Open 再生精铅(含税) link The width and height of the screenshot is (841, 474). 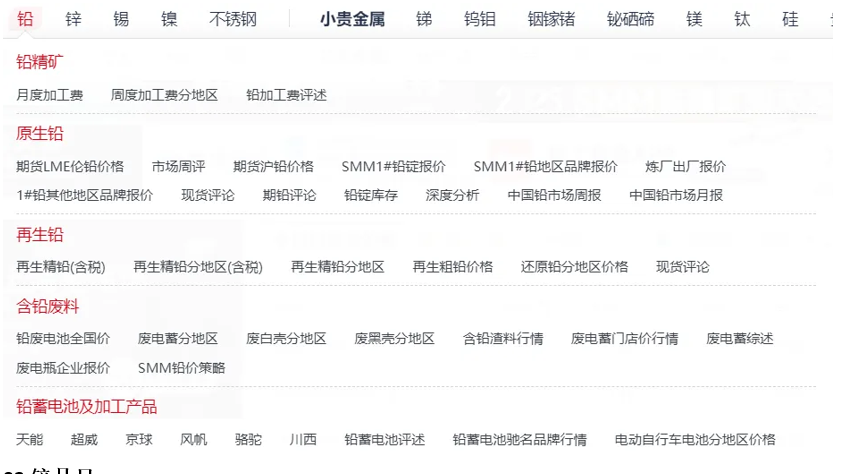61,267
